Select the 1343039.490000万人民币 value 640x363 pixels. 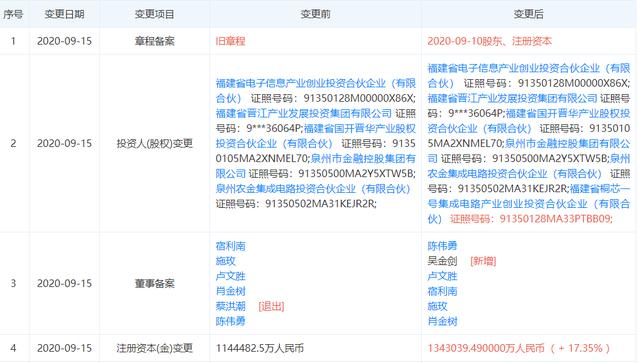click(486, 348)
